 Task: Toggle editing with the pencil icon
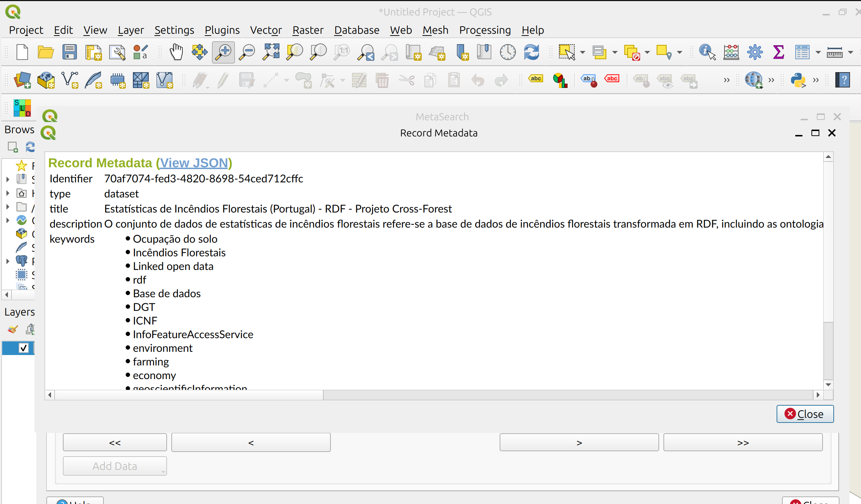click(222, 80)
